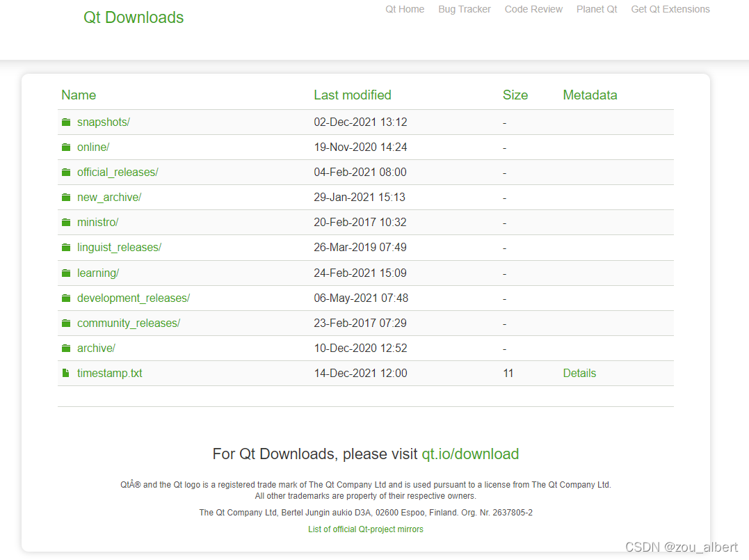The height and width of the screenshot is (560, 749).
Task: Click date 02-Dec-2021 13:12 of snapshots
Action: (x=360, y=122)
